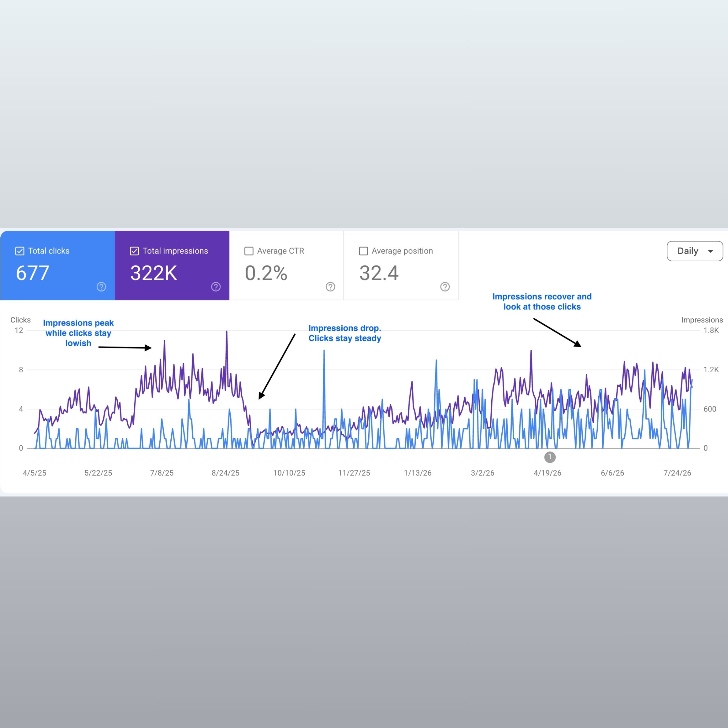
Task: Click the Clicks axis title
Action: (x=20, y=320)
